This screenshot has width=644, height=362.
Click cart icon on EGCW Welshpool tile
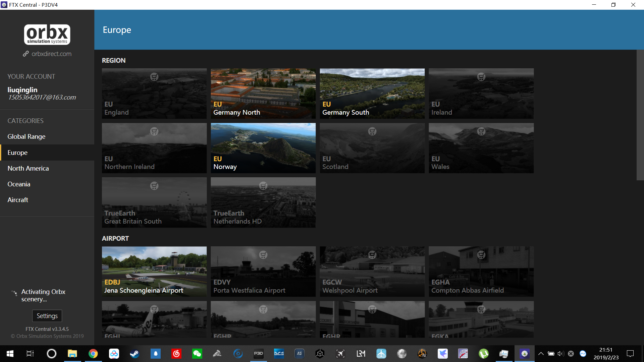coord(372,255)
